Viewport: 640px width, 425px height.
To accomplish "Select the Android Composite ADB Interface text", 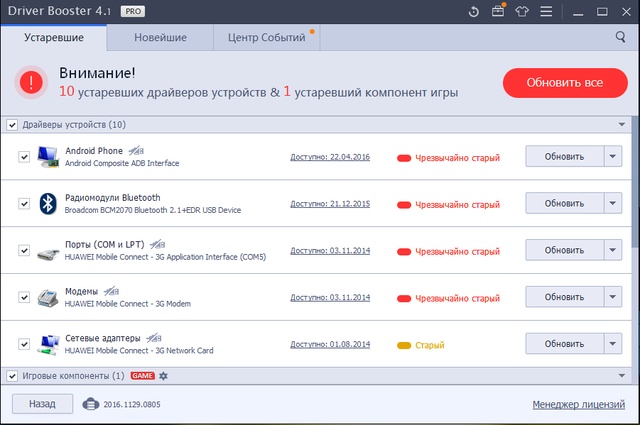I will [122, 163].
